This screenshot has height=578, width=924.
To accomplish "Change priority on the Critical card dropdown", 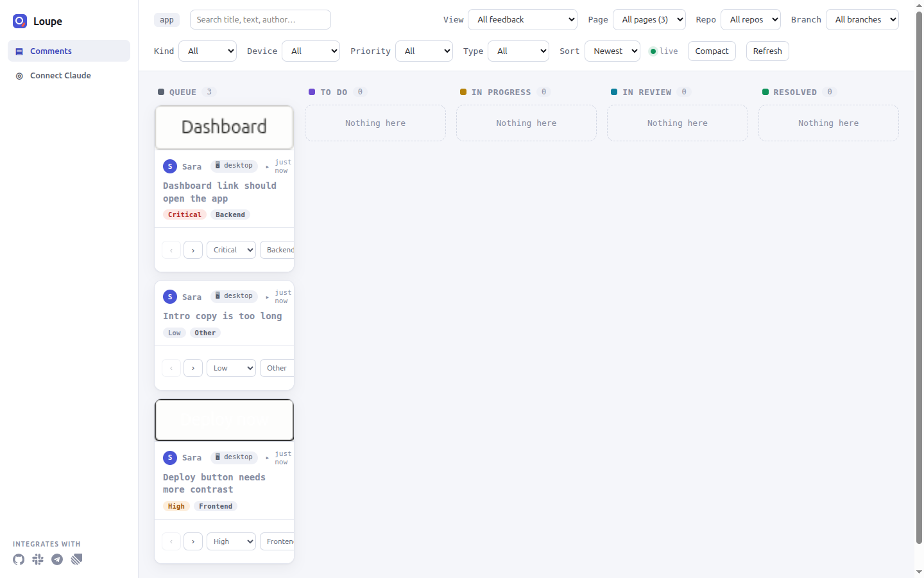I will tap(231, 250).
